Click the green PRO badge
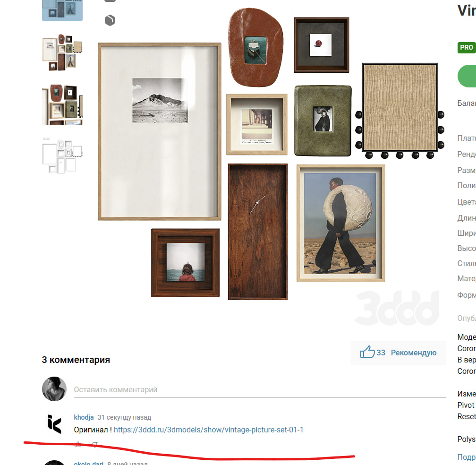Image resolution: width=476 pixels, height=465 pixels. pos(466,47)
